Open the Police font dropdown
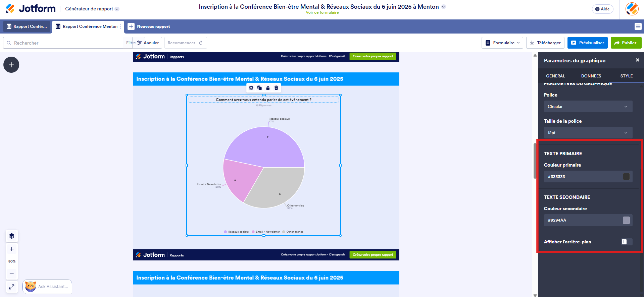 coord(588,107)
